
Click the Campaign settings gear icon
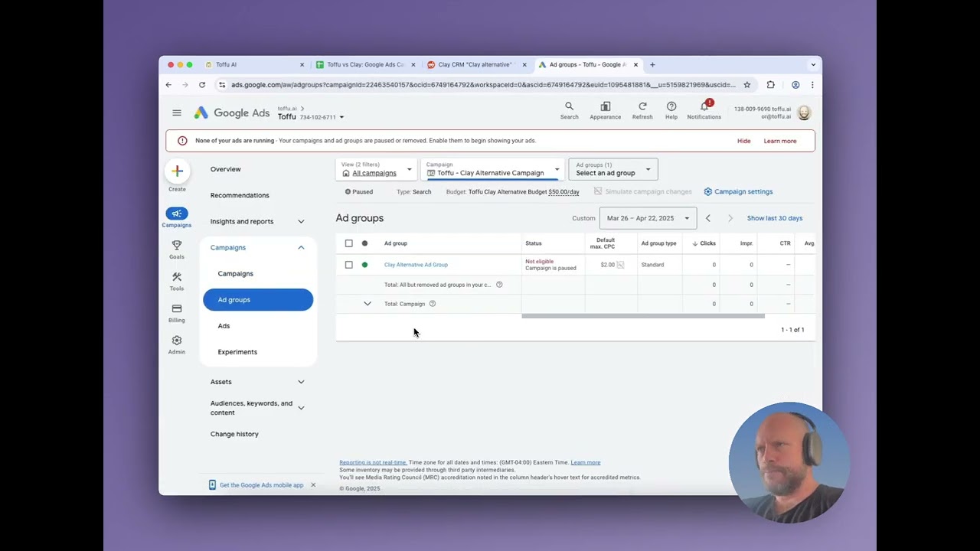pos(708,191)
